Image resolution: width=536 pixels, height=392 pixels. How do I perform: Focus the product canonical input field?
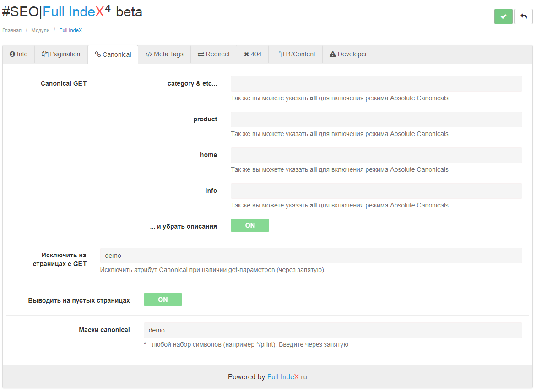point(376,120)
